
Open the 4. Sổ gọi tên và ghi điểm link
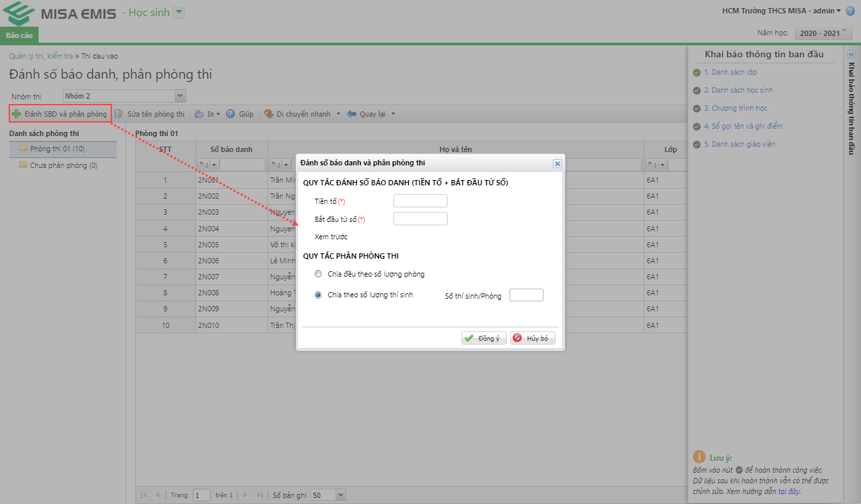pos(743,126)
